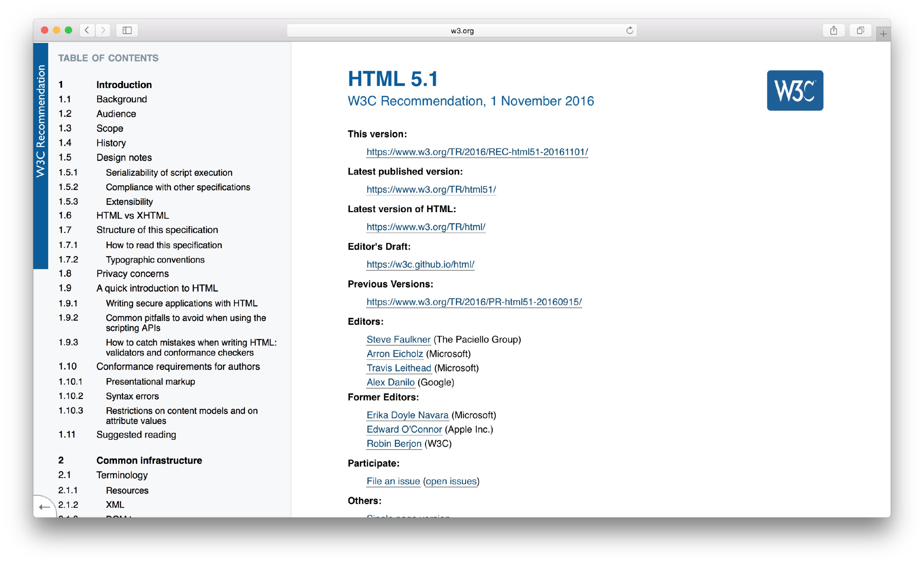Open 2.1.1 Resources entry
924x565 pixels.
127,490
